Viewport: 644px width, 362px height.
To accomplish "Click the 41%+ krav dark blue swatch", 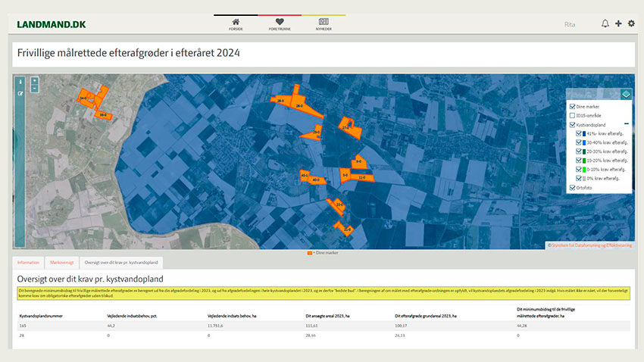I will [x=584, y=133].
